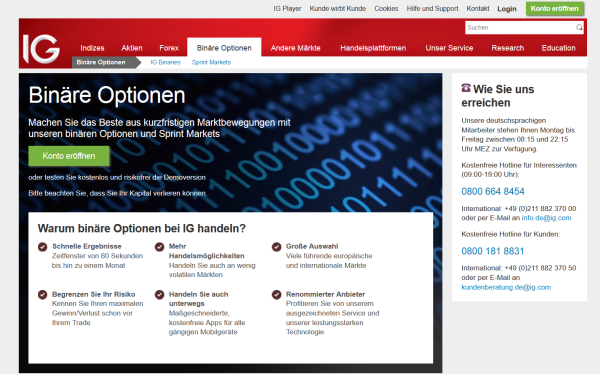Click heading Warum binäre Optionen bei IG handeln?
This screenshot has width=600, height=374.
(x=142, y=229)
